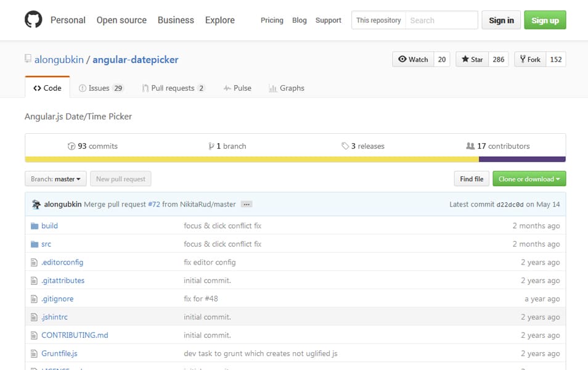
Task: Click the Find file button
Action: coord(472,179)
